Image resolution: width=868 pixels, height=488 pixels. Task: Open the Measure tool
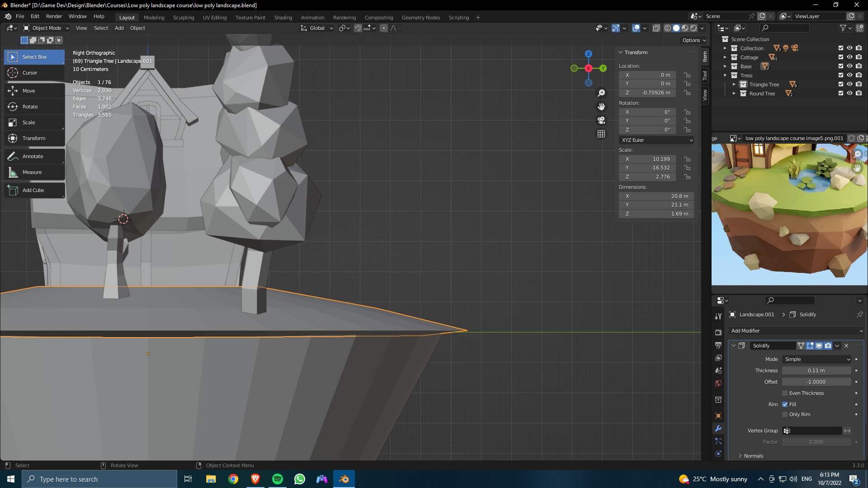[32, 172]
